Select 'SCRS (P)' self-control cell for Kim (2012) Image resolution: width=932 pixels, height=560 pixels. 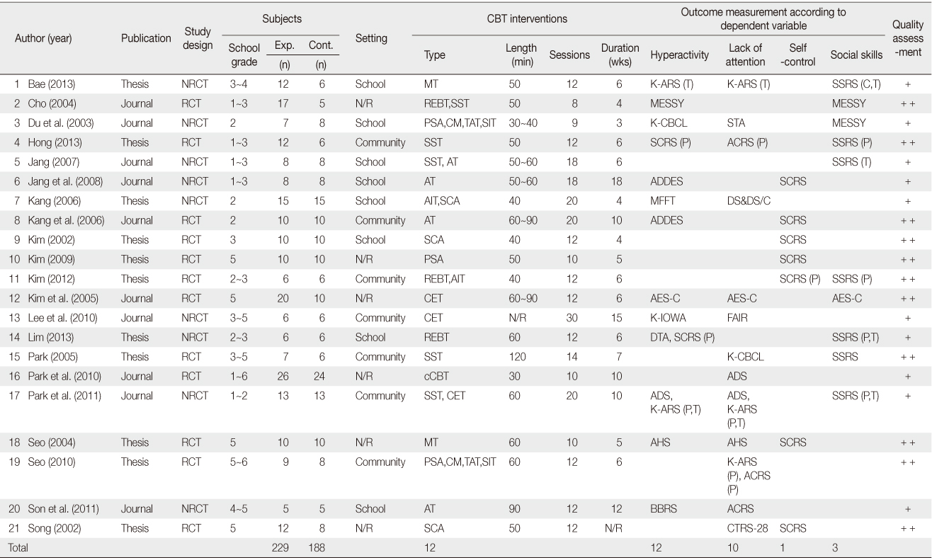[x=799, y=279]
